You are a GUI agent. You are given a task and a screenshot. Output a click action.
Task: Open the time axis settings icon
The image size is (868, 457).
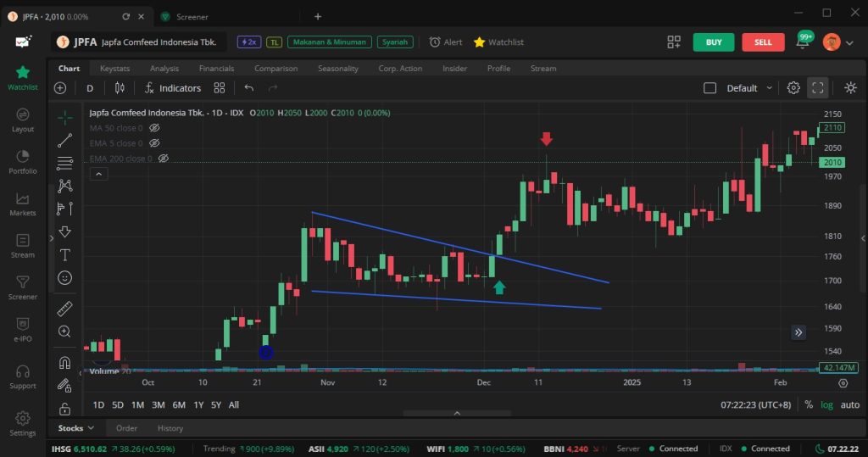pyautogui.click(x=843, y=382)
